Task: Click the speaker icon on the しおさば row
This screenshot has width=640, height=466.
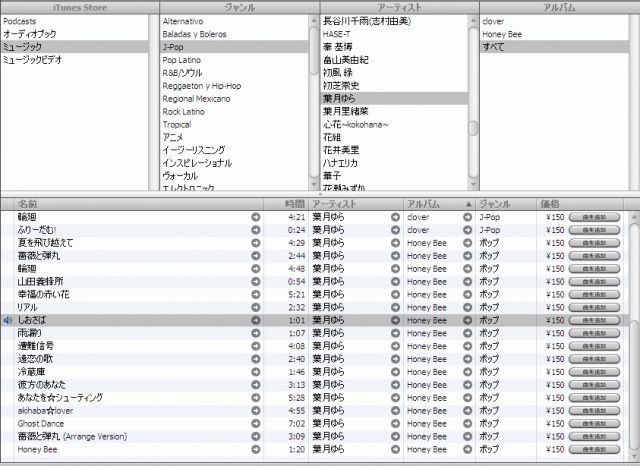Action: click(x=7, y=320)
